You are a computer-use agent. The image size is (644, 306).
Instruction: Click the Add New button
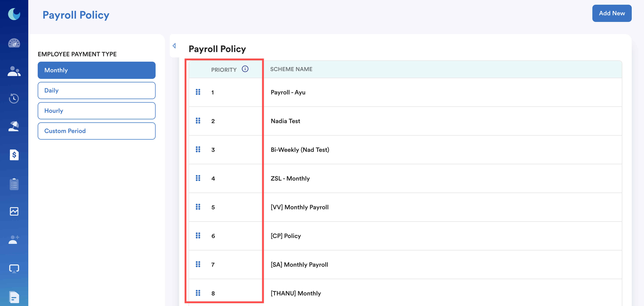point(612,13)
